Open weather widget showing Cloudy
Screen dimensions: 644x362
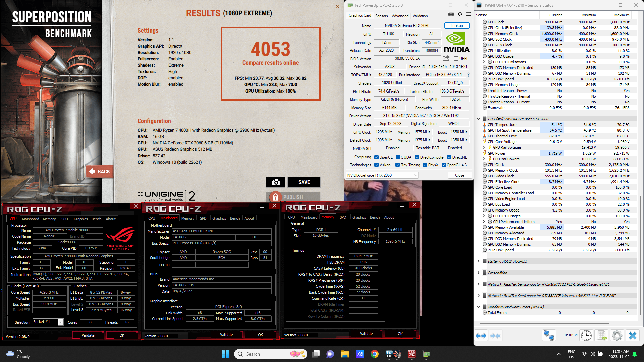(x=18, y=354)
